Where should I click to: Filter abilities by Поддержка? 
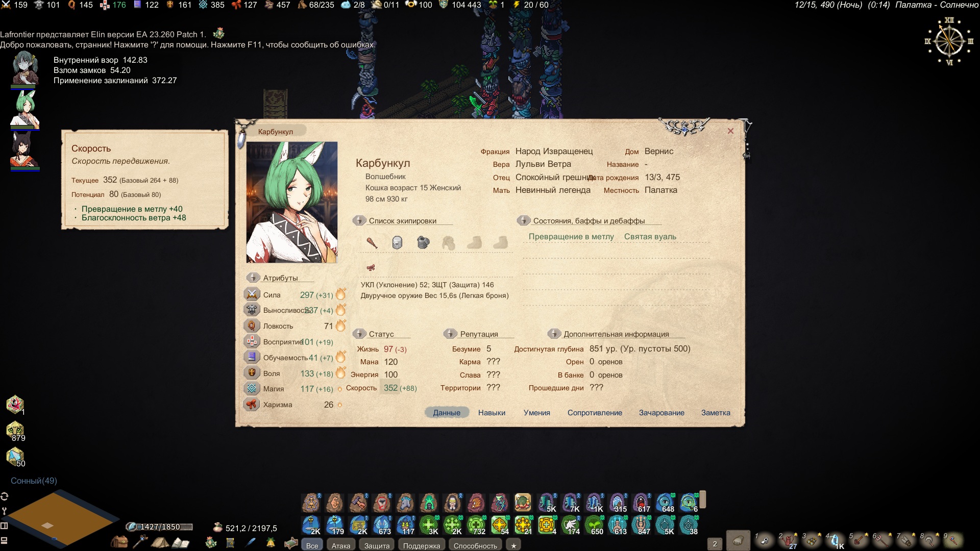click(421, 545)
